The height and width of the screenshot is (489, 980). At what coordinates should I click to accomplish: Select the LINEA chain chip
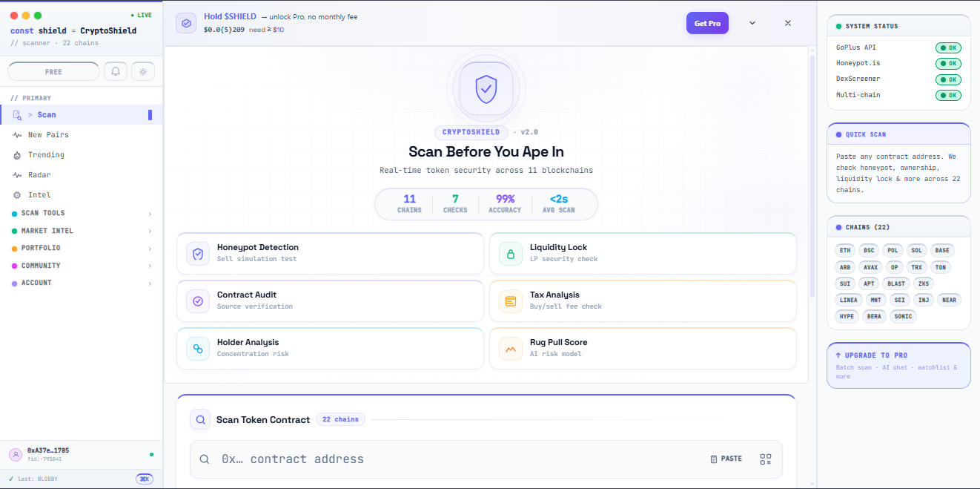849,300
